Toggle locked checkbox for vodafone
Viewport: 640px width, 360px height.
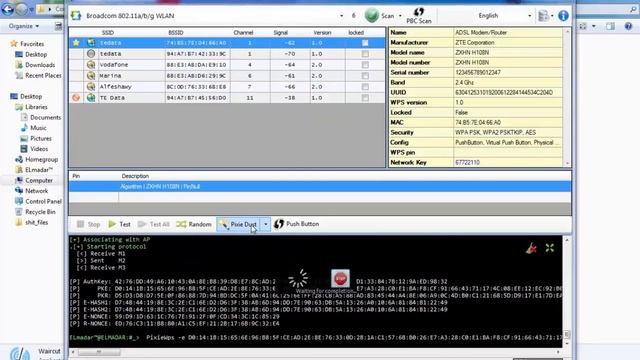(365, 64)
